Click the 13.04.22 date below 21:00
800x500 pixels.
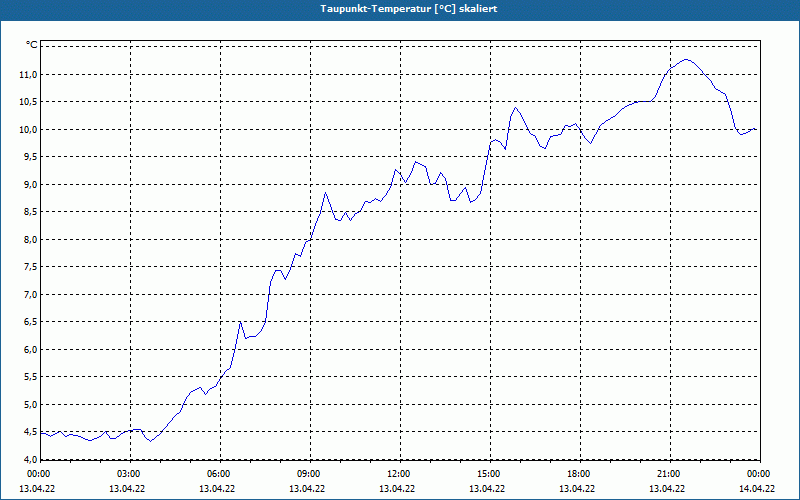point(667,488)
